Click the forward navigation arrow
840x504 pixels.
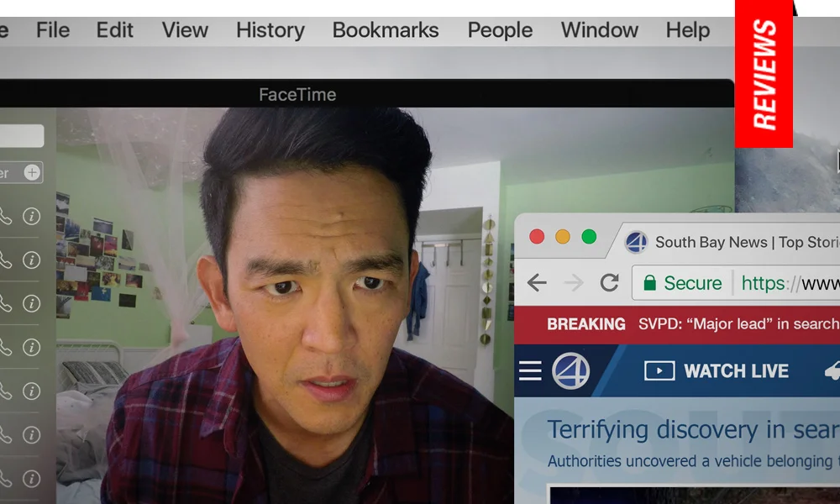click(x=572, y=282)
